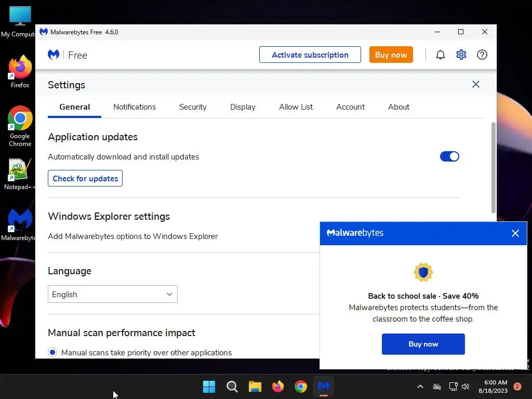Viewport: 532px width, 399px height.
Task: Open the Google Chrome desktop shortcut
Action: 20,126
